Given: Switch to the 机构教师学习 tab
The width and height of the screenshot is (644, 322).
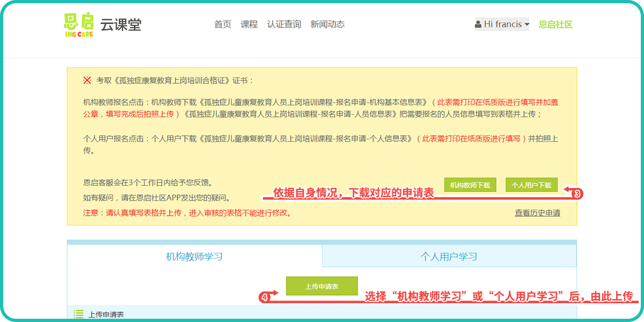Looking at the screenshot, I should (194, 257).
